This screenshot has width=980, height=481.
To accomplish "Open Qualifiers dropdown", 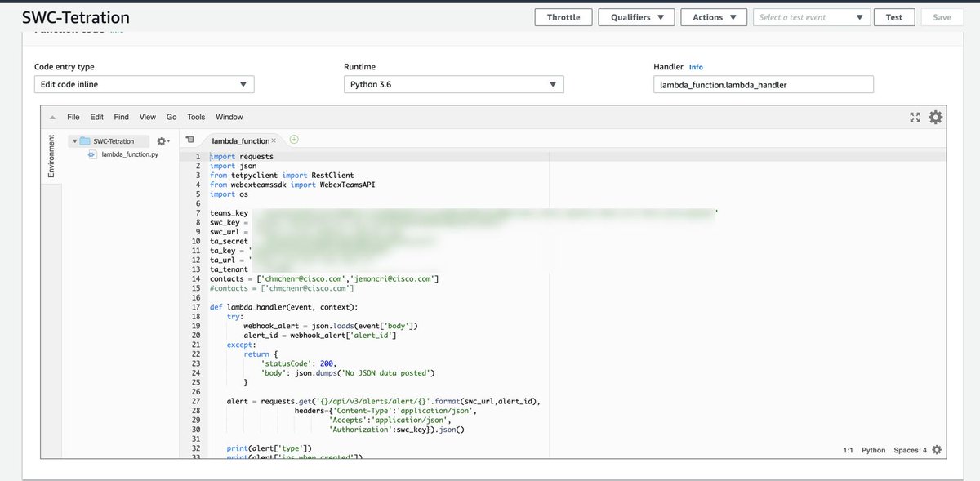I will click(636, 17).
